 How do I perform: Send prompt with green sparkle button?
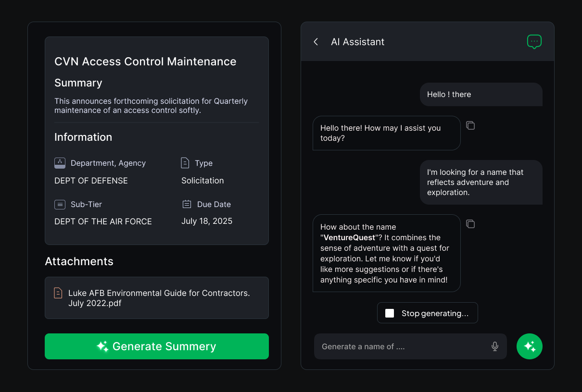[530, 346]
